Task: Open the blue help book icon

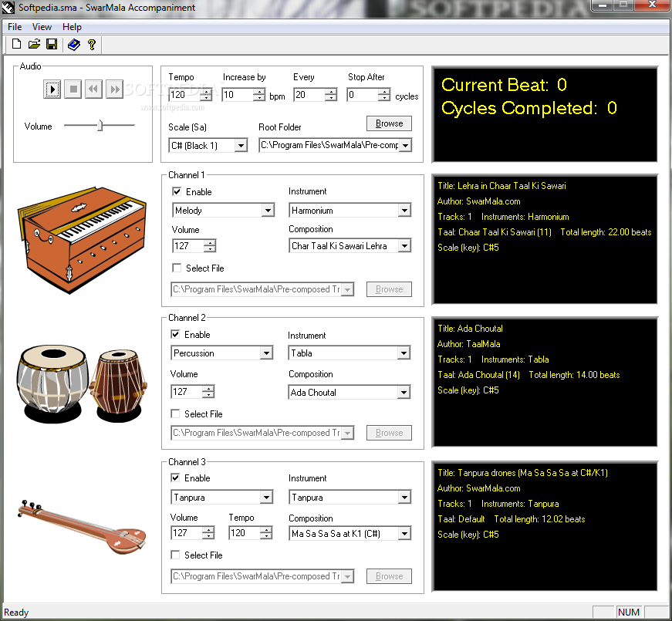Action: 74,44
